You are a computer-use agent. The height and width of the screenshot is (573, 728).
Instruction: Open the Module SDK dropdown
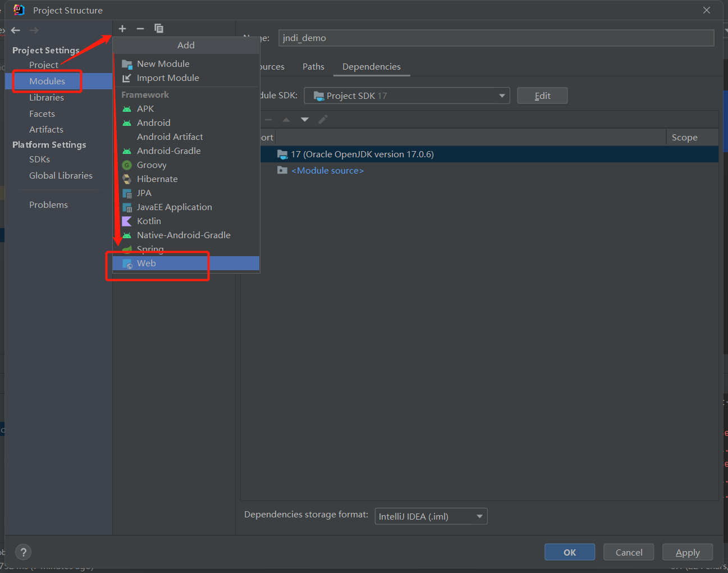point(407,95)
